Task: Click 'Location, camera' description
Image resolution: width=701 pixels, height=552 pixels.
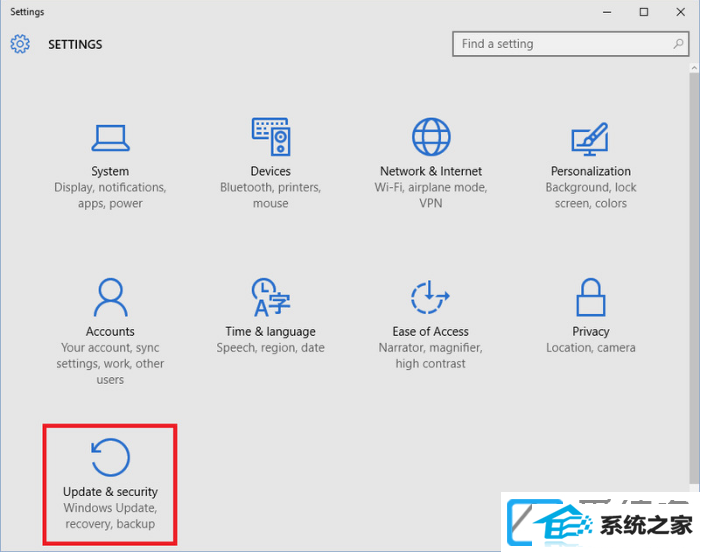Action: click(x=591, y=348)
